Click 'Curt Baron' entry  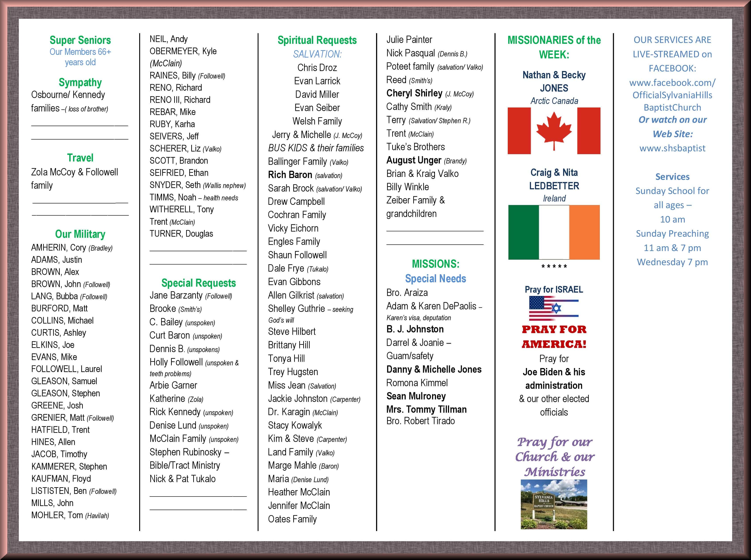[170, 335]
